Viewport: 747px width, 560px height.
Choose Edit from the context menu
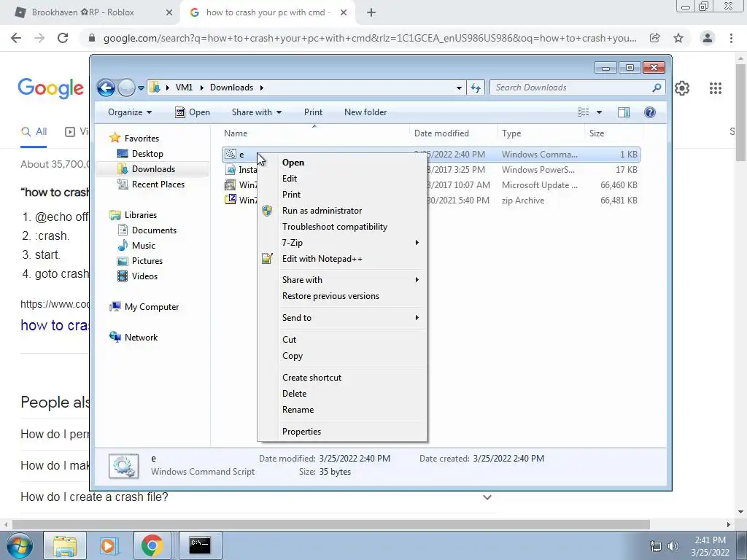pos(342,179)
